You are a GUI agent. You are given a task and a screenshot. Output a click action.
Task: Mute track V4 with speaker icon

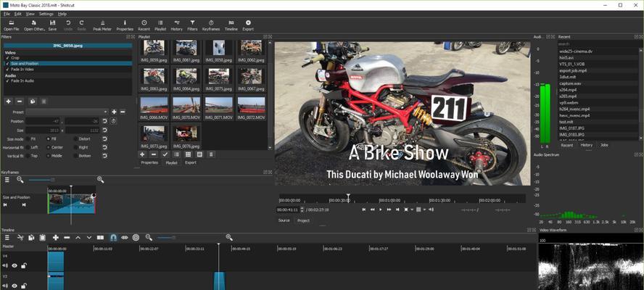pos(5,266)
